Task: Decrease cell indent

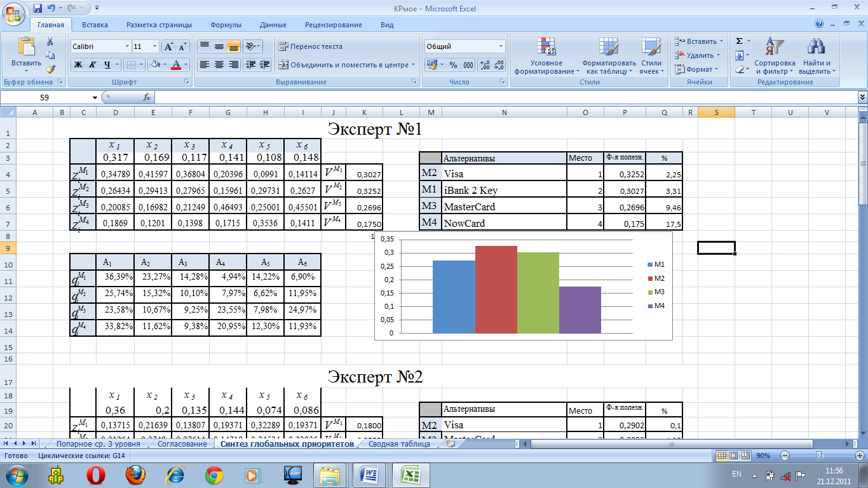Action: coord(250,65)
